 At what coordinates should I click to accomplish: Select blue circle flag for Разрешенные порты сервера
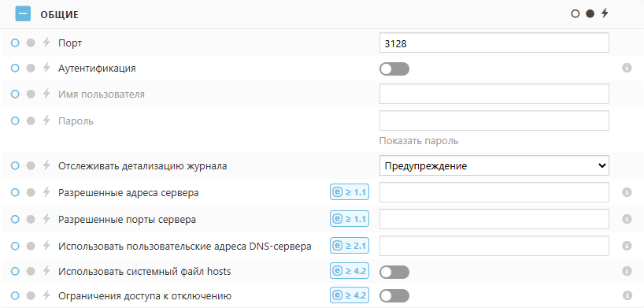pyautogui.click(x=15, y=219)
